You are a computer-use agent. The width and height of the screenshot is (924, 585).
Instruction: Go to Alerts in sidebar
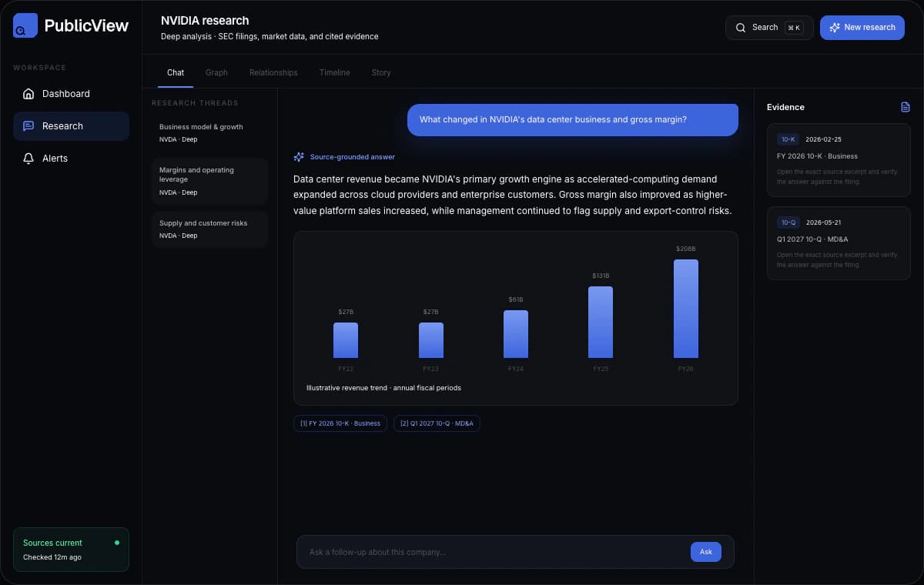coord(71,159)
